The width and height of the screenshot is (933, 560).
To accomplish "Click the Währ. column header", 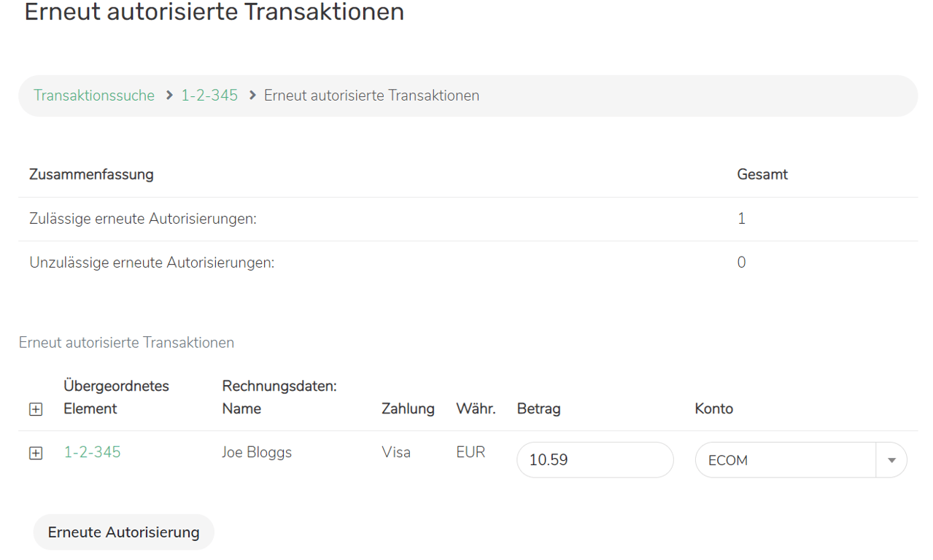I will tap(476, 409).
